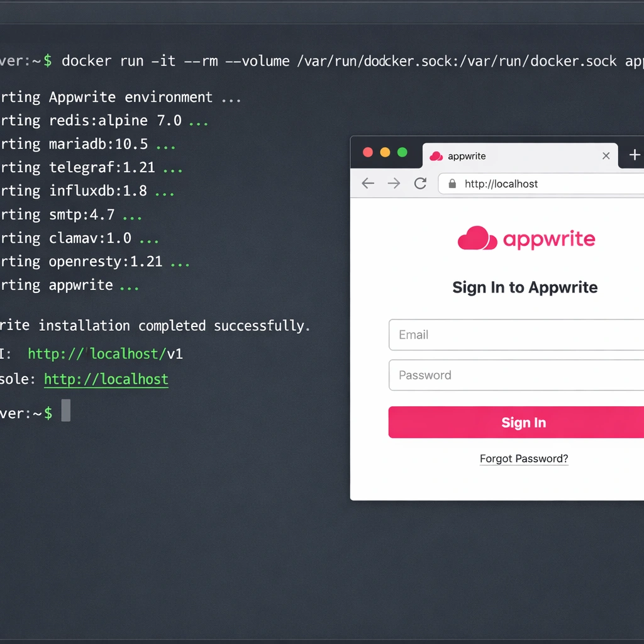644x644 pixels.
Task: Minimize browser with the yellow button
Action: click(386, 153)
